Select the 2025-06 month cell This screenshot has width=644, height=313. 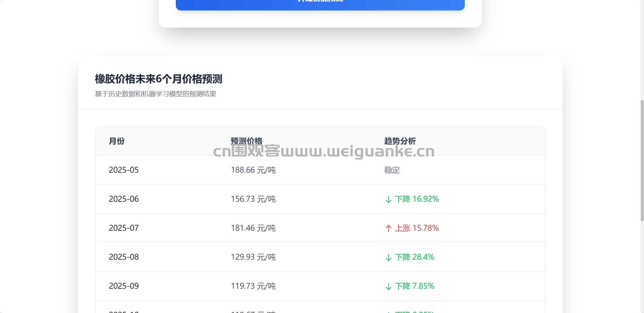[124, 199]
